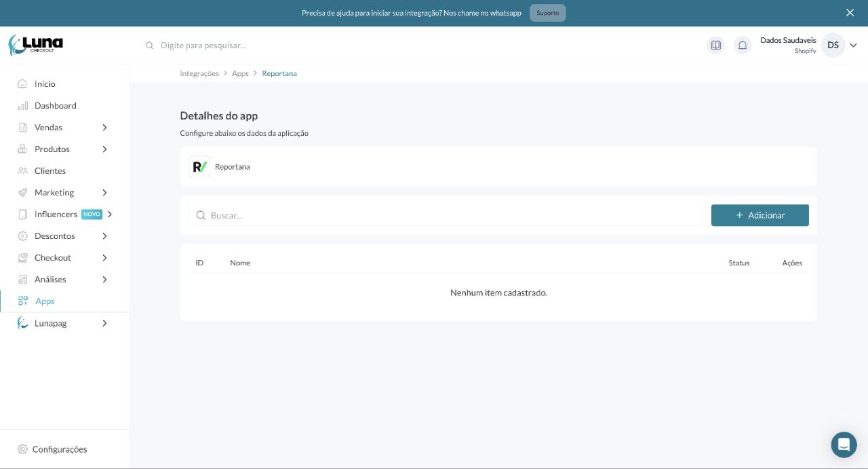868x469 pixels.
Task: Click the Início home icon
Action: point(23,84)
